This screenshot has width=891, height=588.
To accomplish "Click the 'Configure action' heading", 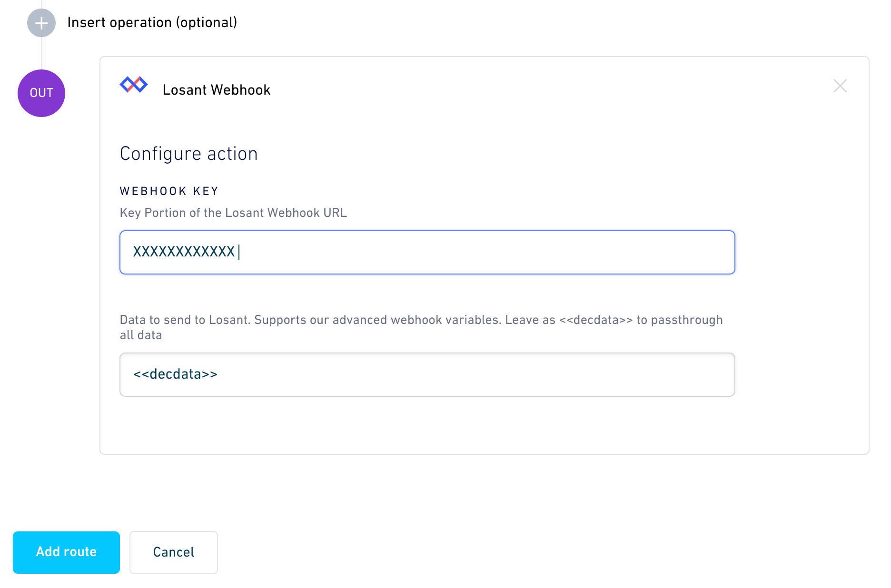I will (x=188, y=154).
